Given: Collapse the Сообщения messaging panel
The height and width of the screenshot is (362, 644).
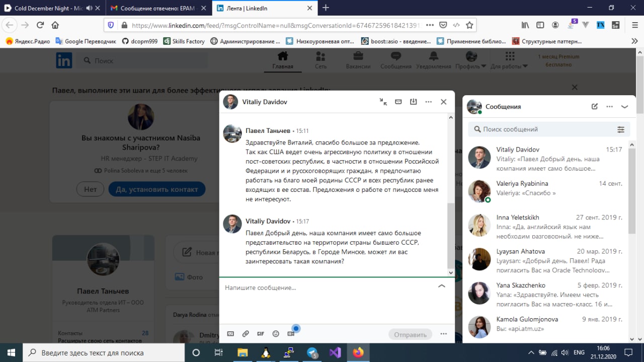Looking at the screenshot, I should click(625, 107).
